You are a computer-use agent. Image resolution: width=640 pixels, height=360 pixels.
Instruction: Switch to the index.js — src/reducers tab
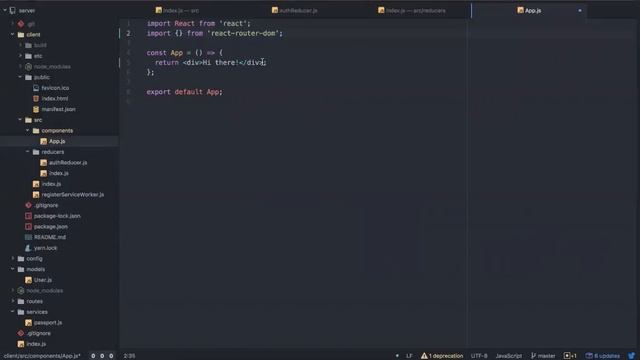click(x=412, y=10)
